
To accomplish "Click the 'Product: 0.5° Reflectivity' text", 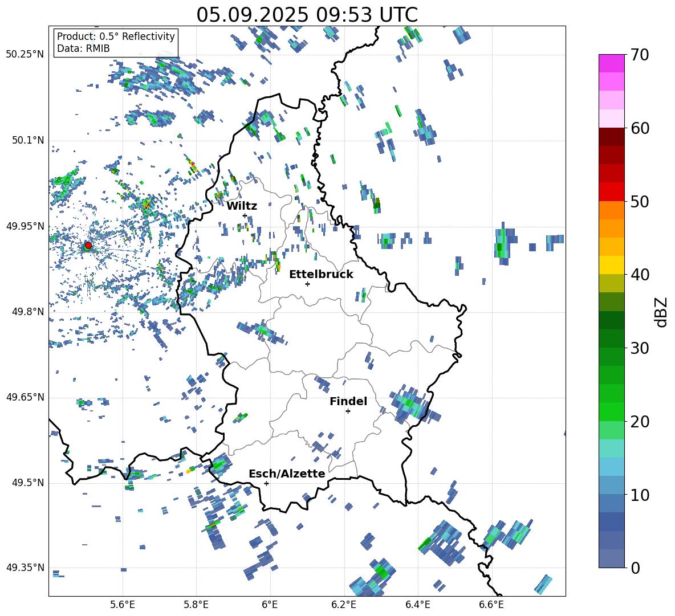I will (x=116, y=36).
